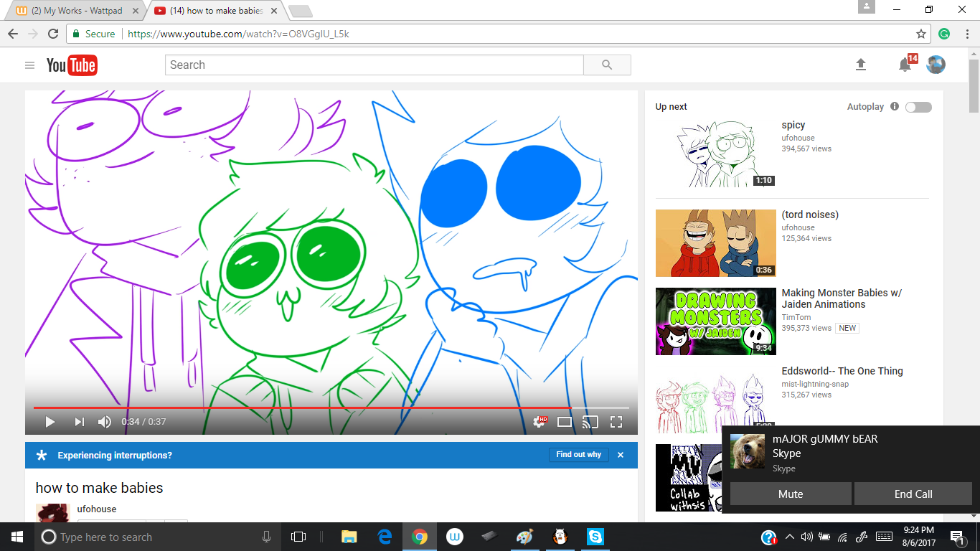Open the system volume control
Image resolution: width=980 pixels, height=551 pixels.
pos(807,537)
